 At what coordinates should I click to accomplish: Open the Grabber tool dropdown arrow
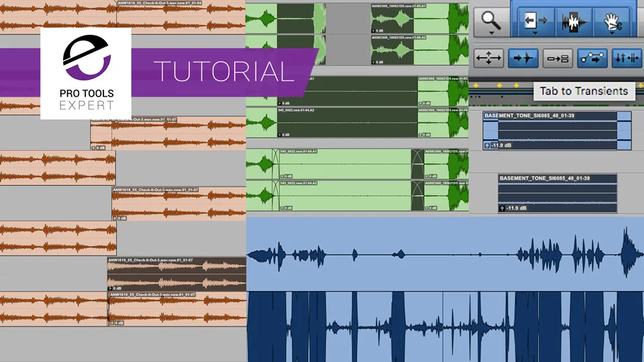(x=612, y=34)
